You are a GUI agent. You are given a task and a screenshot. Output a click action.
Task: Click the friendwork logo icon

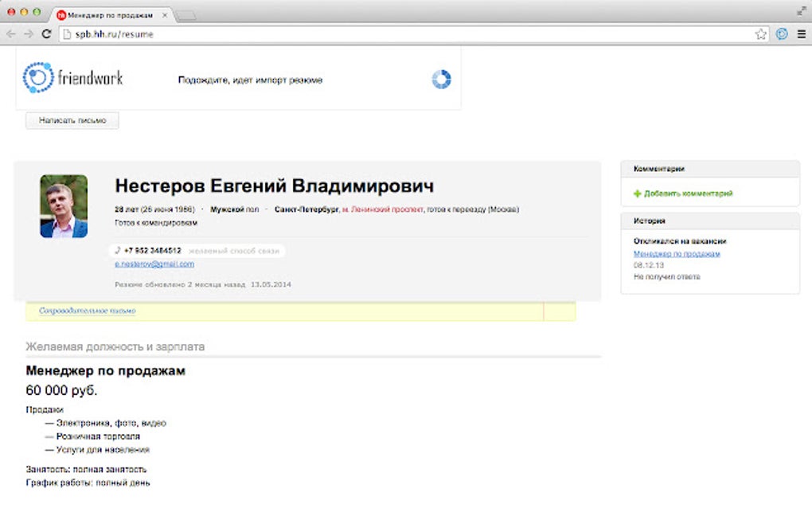pos(38,76)
